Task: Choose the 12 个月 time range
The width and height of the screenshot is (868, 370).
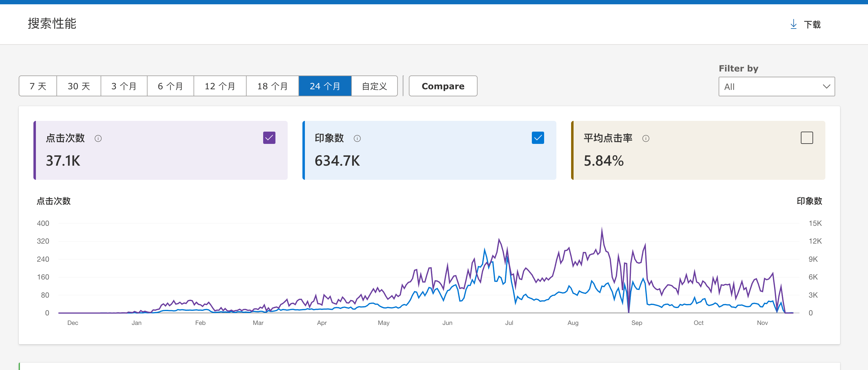Action: (220, 86)
